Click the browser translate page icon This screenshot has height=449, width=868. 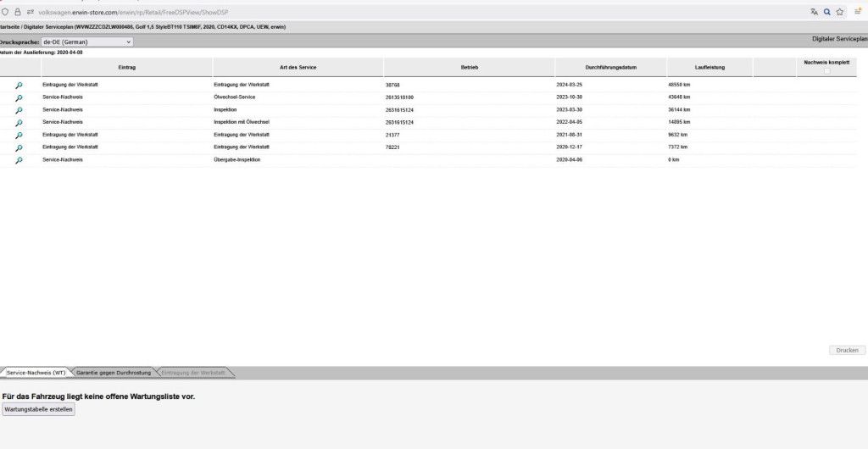814,12
